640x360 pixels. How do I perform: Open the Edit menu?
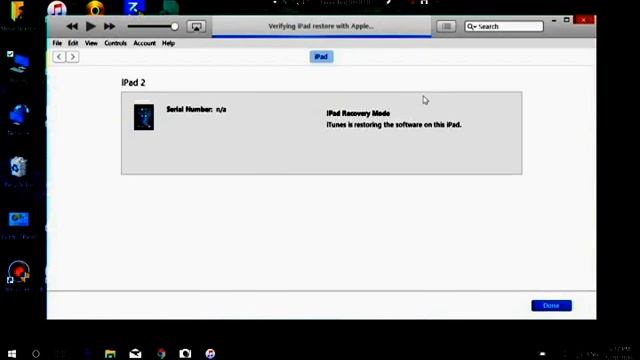pos(73,43)
